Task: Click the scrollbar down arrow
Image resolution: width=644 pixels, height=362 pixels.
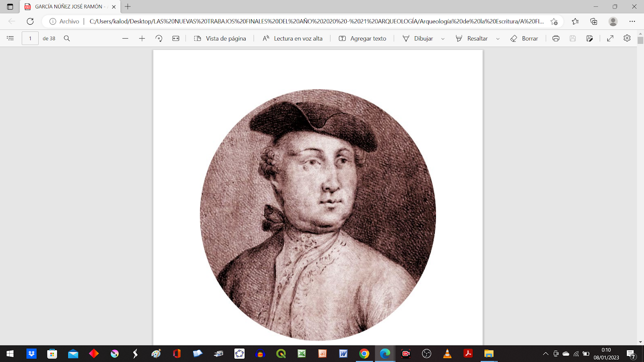Action: click(640, 342)
